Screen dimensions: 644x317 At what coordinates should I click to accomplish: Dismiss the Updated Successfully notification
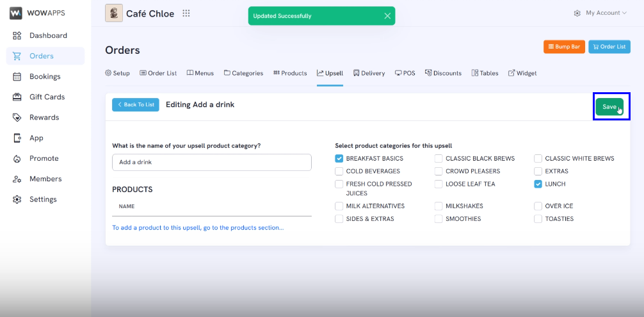[387, 16]
